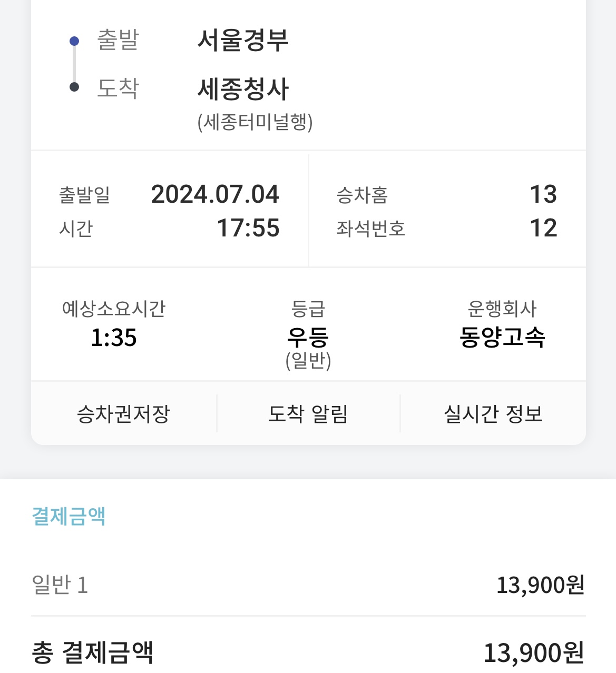Tap the 좌석번호 seat number 12
The width and height of the screenshot is (616, 673).
click(x=543, y=228)
